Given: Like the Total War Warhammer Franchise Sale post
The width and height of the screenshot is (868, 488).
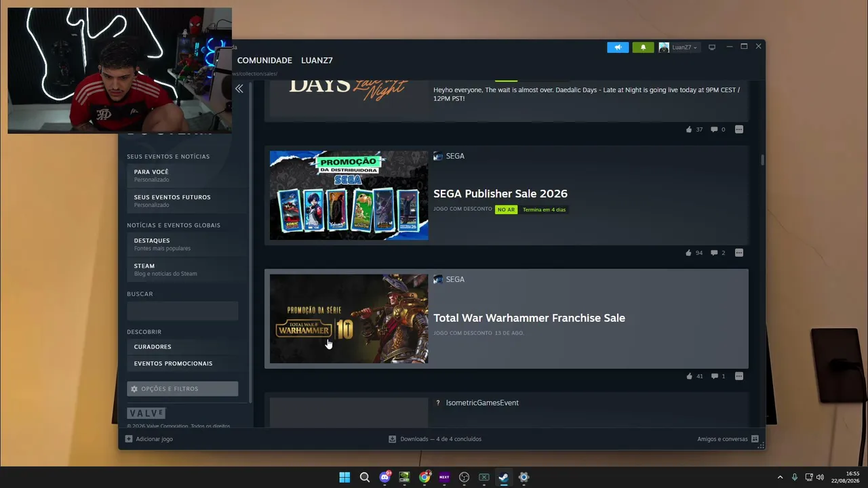Looking at the screenshot, I should point(689,376).
